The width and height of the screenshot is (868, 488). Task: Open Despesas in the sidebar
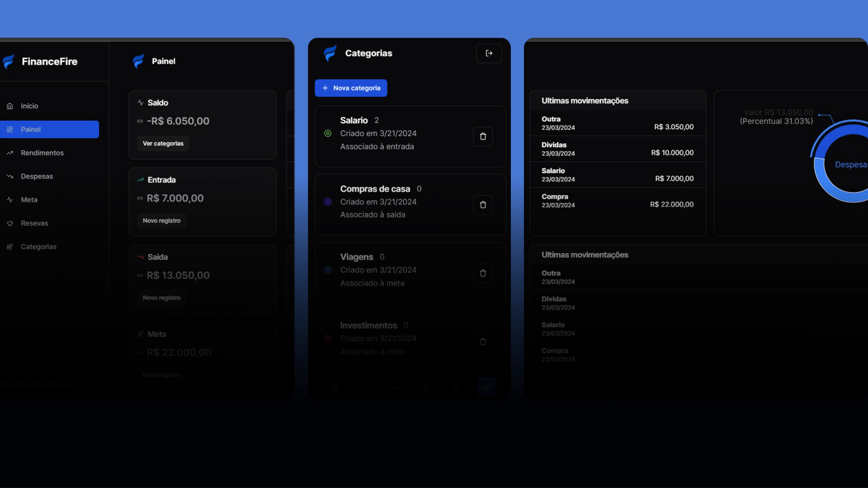(x=37, y=177)
